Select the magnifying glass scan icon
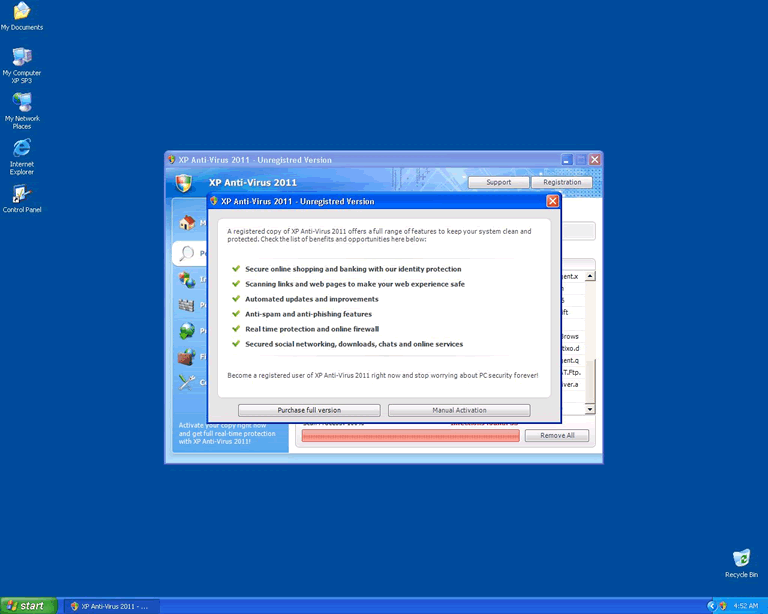This screenshot has height=614, width=768. tap(186, 253)
